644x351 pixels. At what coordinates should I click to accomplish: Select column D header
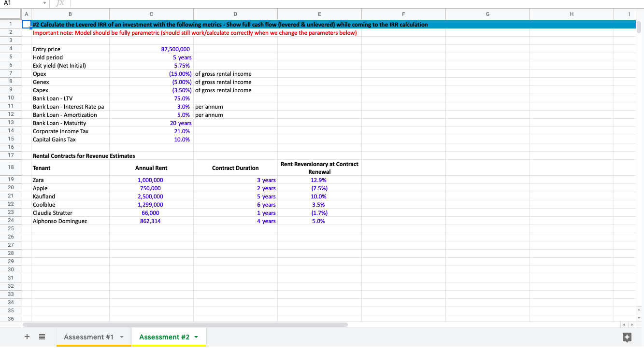[x=235, y=14]
